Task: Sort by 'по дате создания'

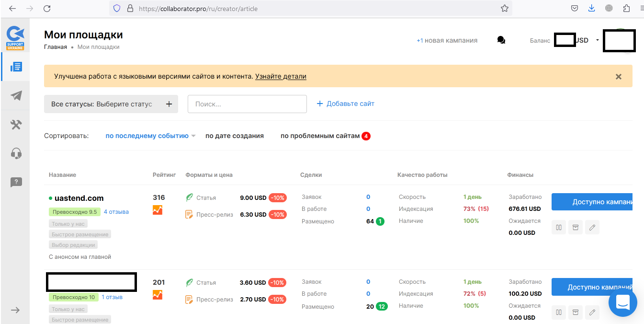Action: pyautogui.click(x=235, y=136)
